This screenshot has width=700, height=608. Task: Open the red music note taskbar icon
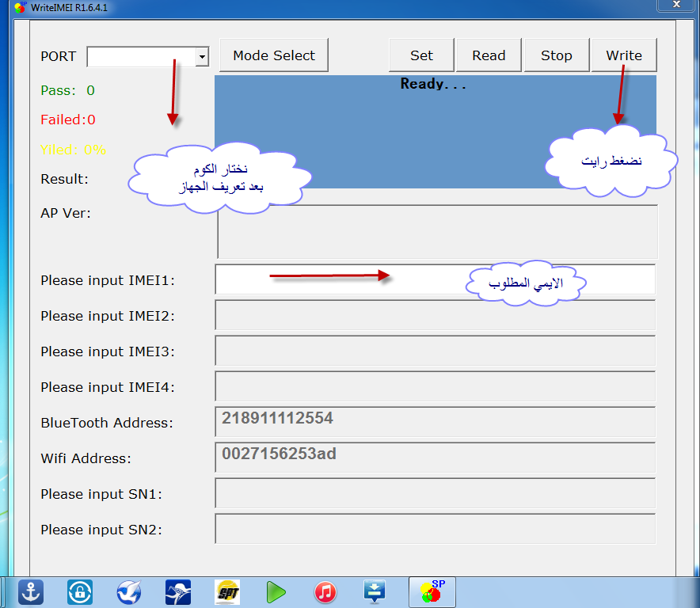click(x=325, y=592)
